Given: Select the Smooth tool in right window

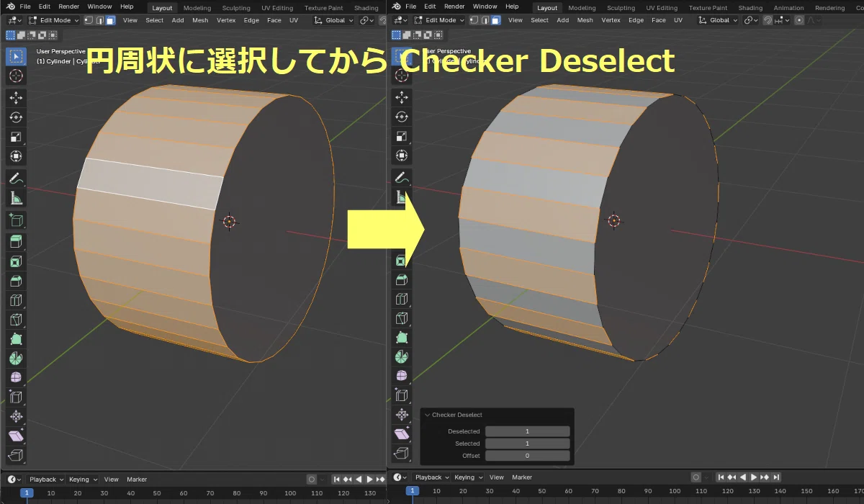Looking at the screenshot, I should click(x=402, y=376).
